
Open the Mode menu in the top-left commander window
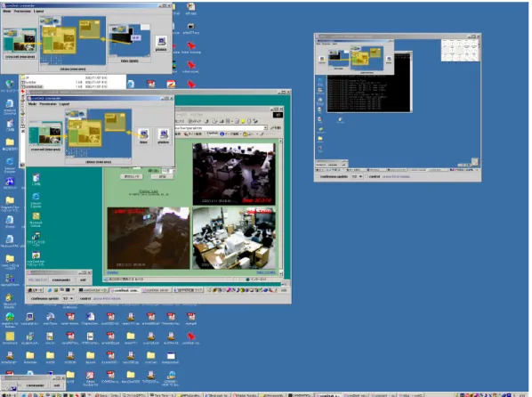(7, 12)
